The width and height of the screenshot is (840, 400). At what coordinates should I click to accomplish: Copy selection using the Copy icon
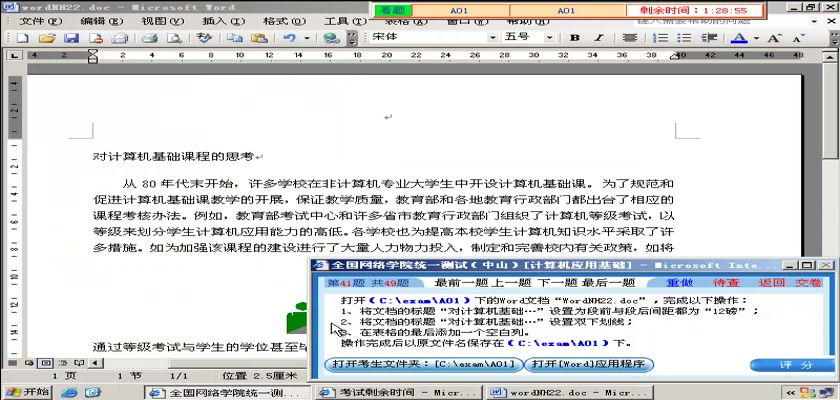tap(234, 38)
